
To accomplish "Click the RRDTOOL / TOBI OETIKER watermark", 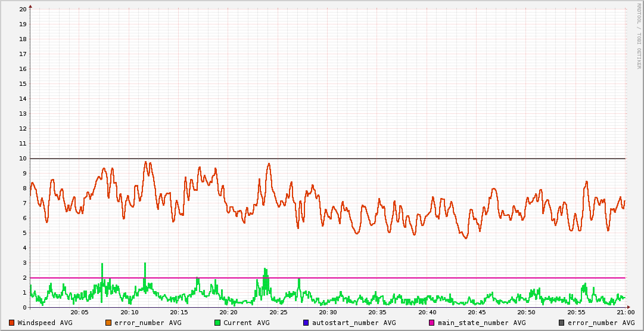I will point(639,36).
